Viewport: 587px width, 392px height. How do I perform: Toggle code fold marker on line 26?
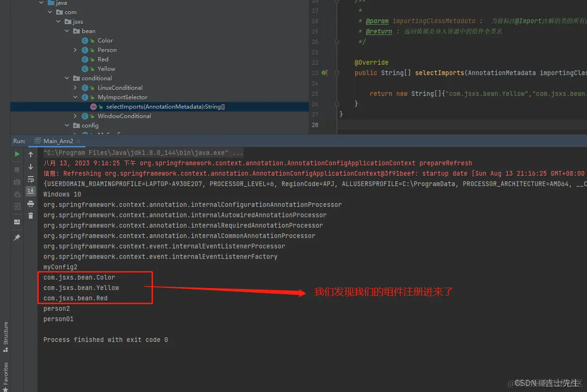pos(337,104)
